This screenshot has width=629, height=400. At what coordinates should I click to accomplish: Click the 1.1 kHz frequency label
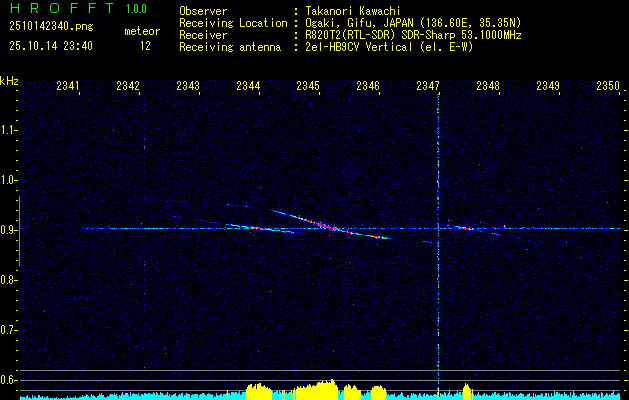8,130
